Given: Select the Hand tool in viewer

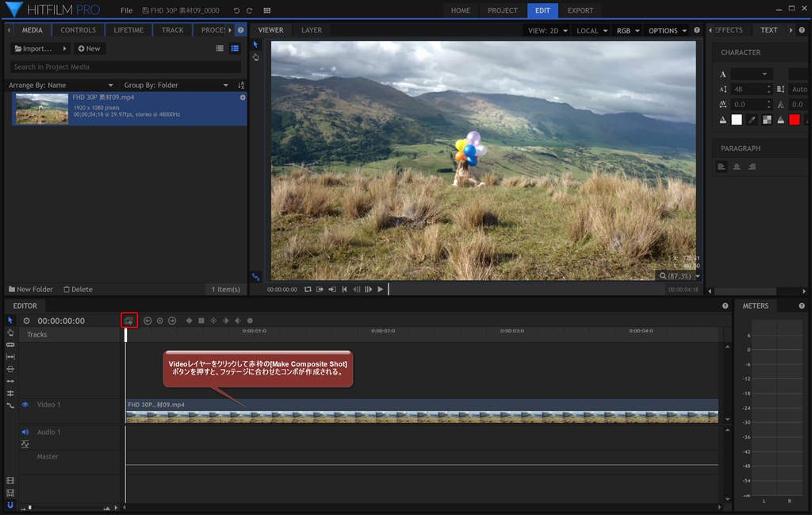Looking at the screenshot, I should (255, 57).
